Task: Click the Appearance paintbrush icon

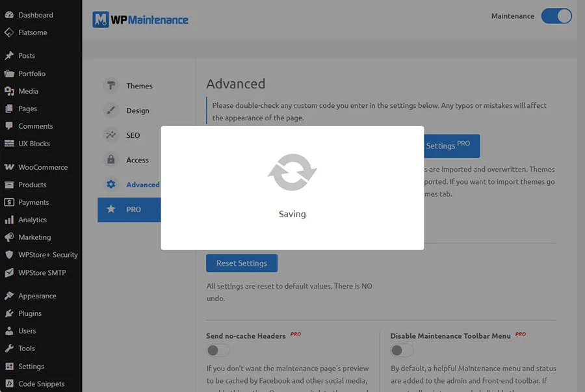Action: click(9, 296)
